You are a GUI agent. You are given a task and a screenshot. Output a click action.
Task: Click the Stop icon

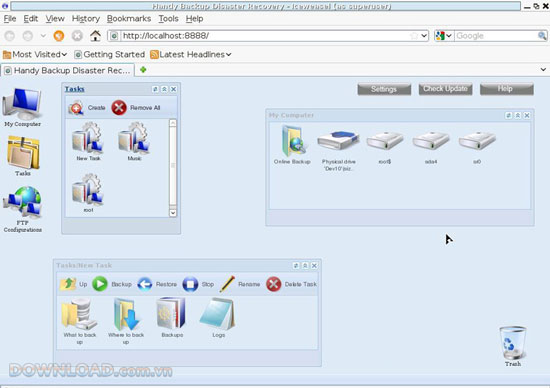coord(190,284)
